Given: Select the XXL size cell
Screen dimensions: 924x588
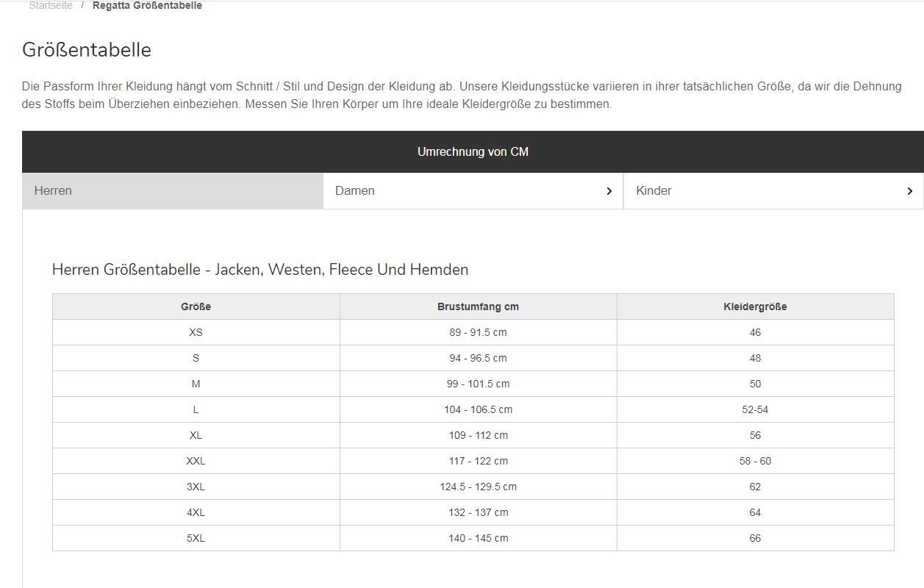Looking at the screenshot, I should [196, 461].
